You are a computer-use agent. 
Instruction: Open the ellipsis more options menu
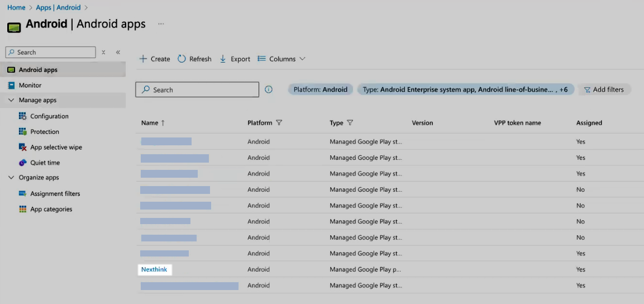click(x=161, y=24)
